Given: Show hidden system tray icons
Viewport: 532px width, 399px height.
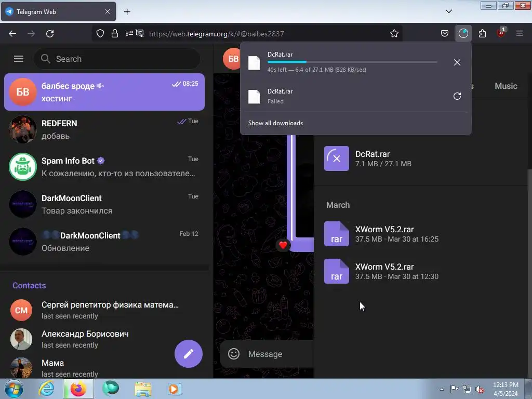Looking at the screenshot, I should [442, 389].
